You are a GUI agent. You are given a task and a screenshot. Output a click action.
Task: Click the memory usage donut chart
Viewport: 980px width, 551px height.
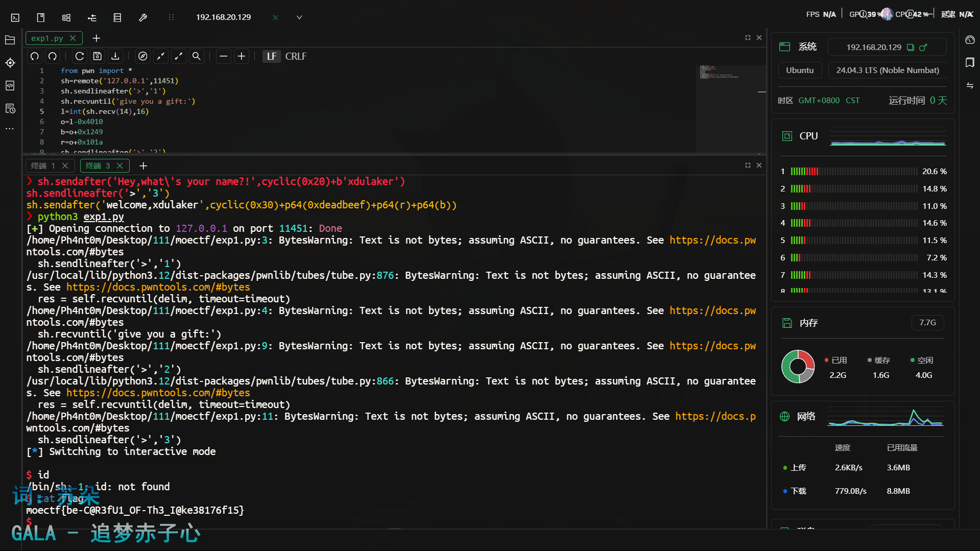click(x=798, y=366)
